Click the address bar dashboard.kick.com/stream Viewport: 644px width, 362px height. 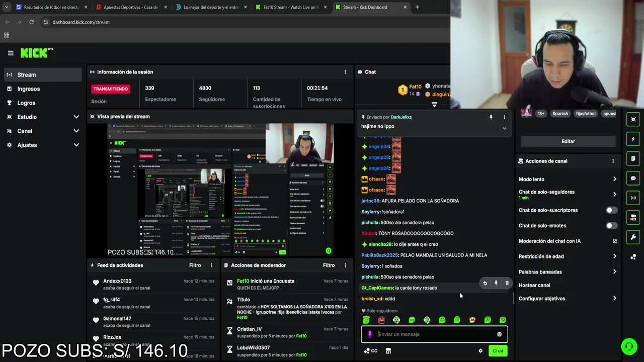(80, 22)
